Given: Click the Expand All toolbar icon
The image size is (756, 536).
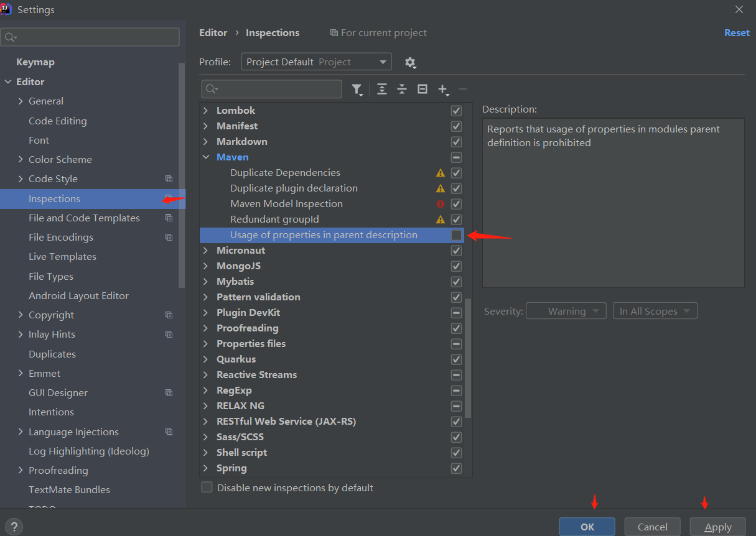Looking at the screenshot, I should tap(382, 90).
